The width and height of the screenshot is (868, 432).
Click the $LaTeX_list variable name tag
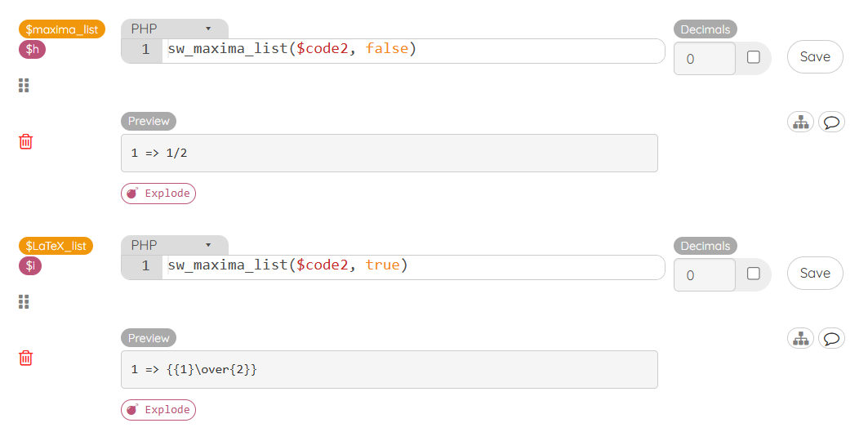coord(56,246)
